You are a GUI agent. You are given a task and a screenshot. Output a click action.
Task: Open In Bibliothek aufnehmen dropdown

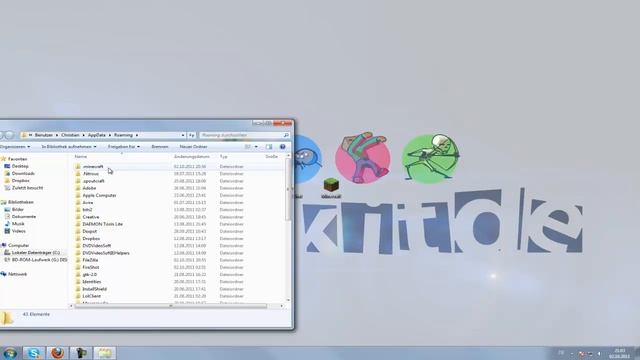(x=69, y=147)
